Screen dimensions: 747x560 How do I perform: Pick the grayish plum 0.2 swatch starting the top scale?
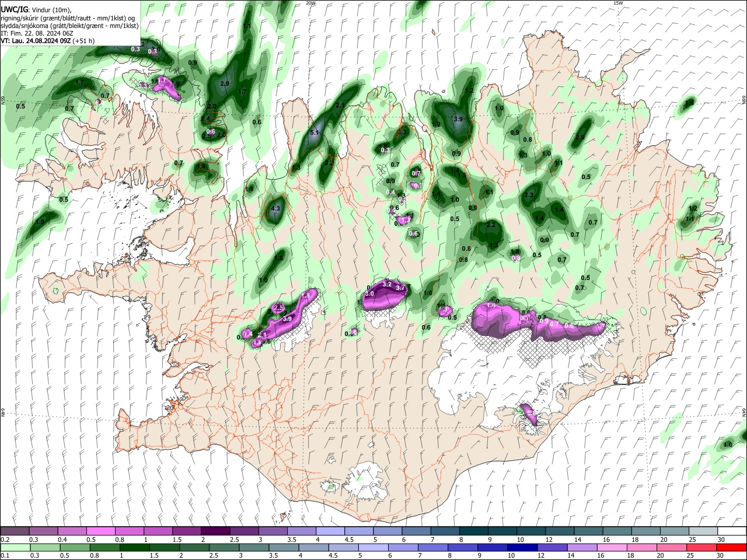[x=15, y=531]
